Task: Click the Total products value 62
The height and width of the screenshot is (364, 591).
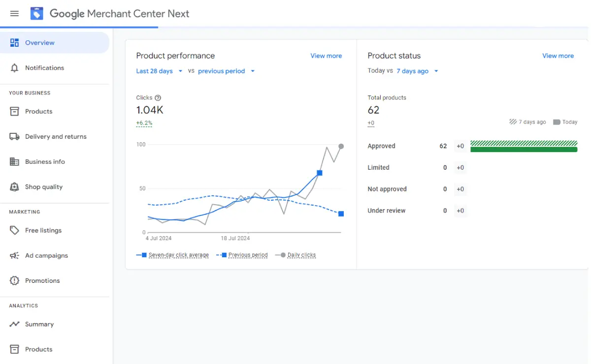Action: pos(373,110)
